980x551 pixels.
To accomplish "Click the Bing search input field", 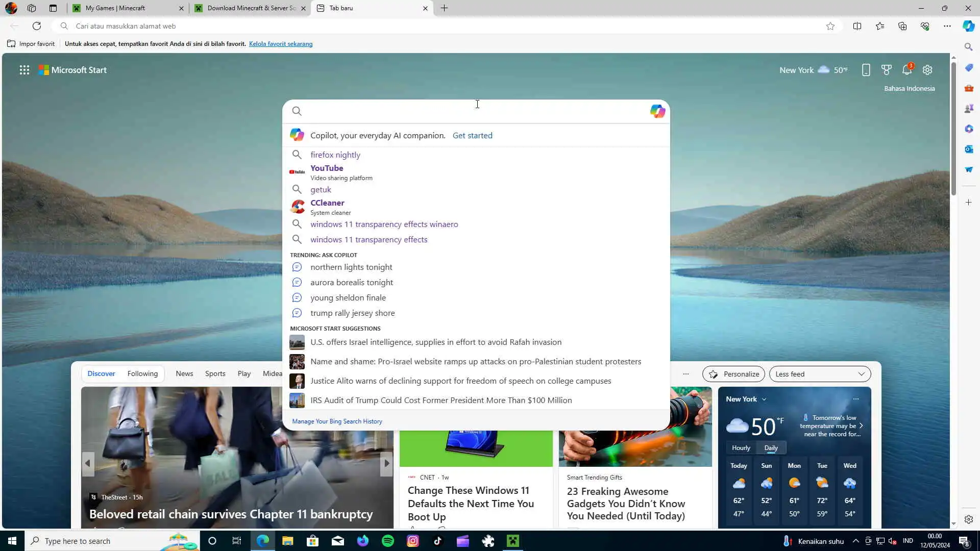I will (x=475, y=111).
